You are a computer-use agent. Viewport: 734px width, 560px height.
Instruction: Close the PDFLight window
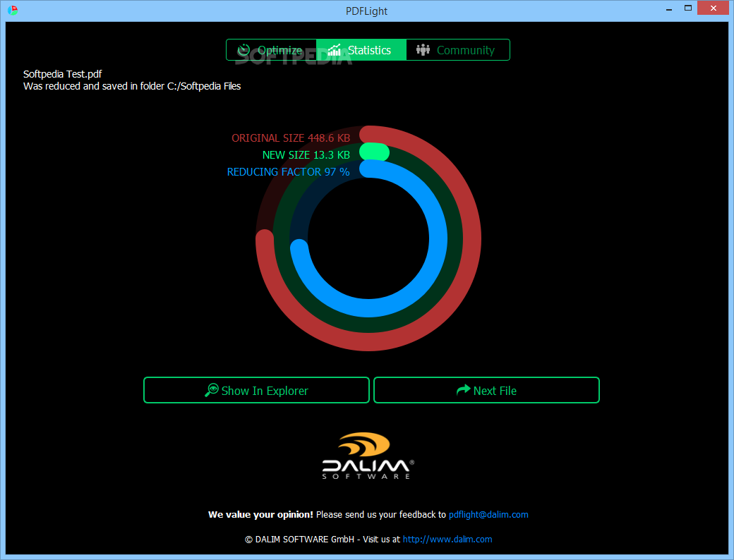(x=713, y=8)
